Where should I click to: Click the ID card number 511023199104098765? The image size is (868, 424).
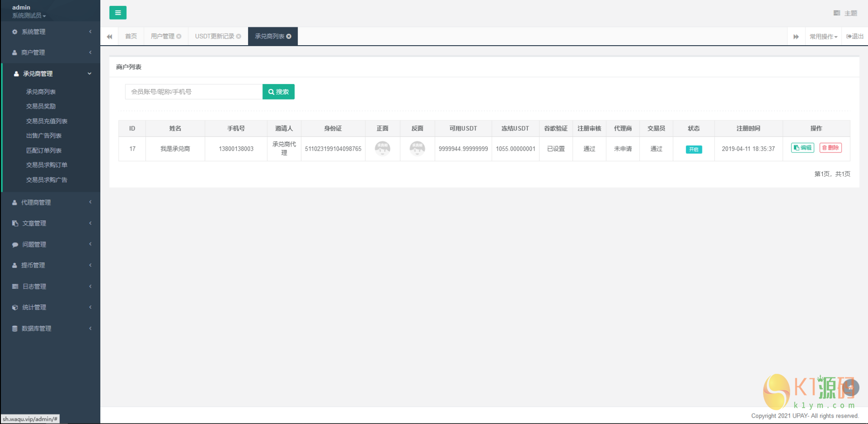click(x=333, y=149)
